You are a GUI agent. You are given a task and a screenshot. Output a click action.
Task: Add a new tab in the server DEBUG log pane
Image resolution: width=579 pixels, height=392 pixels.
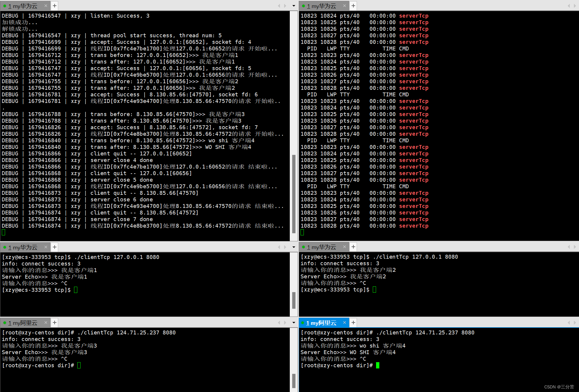click(x=55, y=6)
